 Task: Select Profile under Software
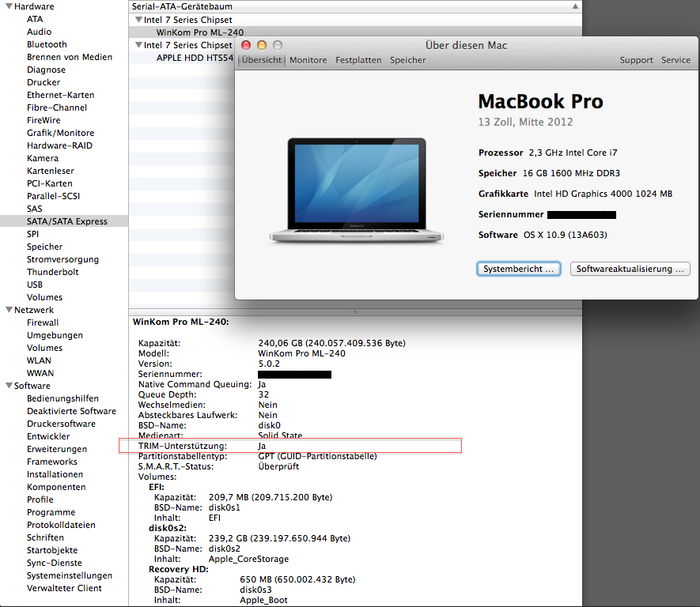pyautogui.click(x=40, y=500)
